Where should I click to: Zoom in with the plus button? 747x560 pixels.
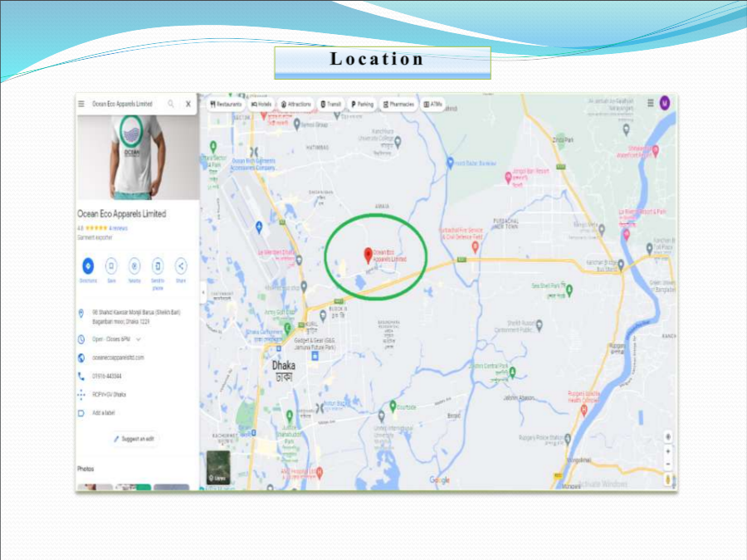point(668,451)
